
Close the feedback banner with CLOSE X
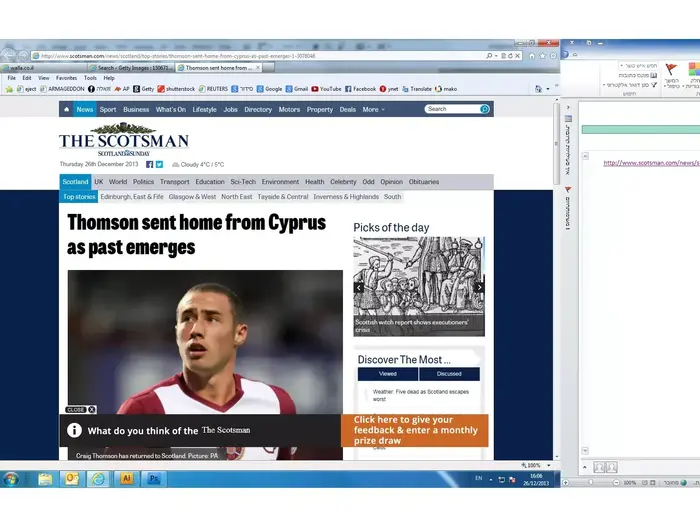pos(81,409)
